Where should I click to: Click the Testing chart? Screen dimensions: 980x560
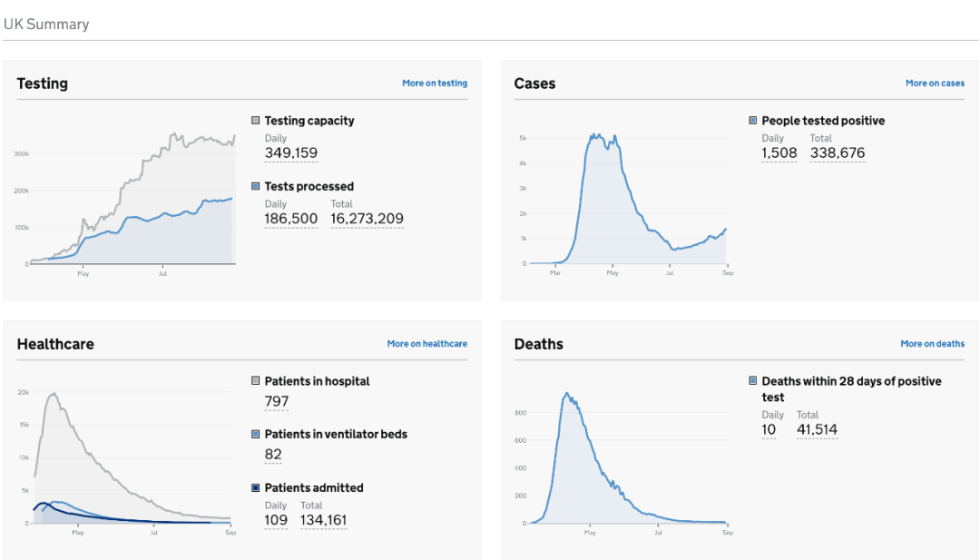125,204
